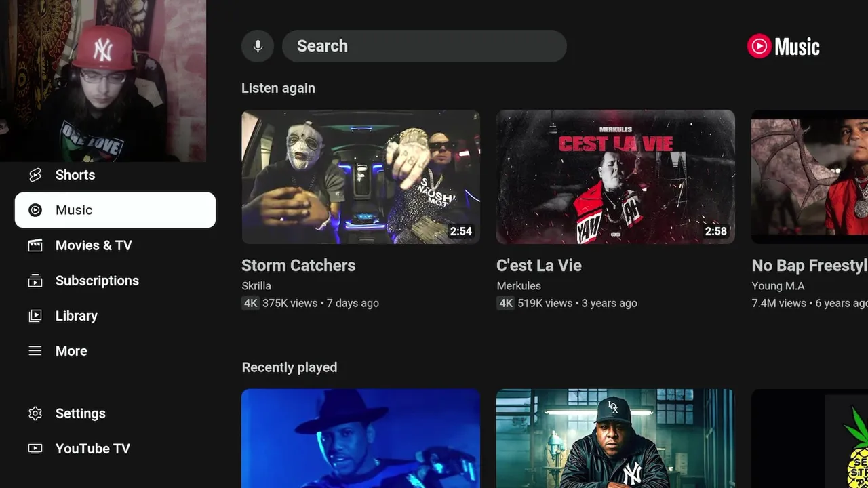This screenshot has width=868, height=488.
Task: Click the No Bap Freestyle title
Action: [x=810, y=265]
